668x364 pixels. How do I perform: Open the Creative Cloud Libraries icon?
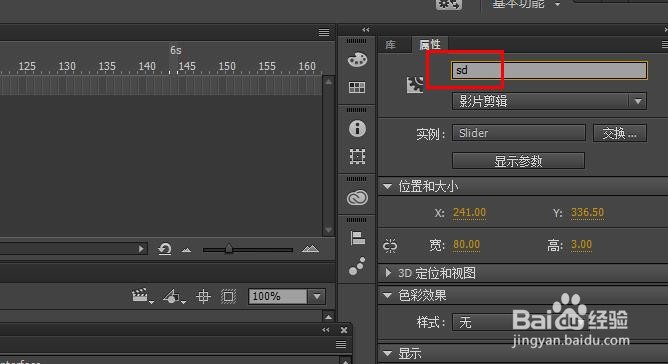coord(357,198)
